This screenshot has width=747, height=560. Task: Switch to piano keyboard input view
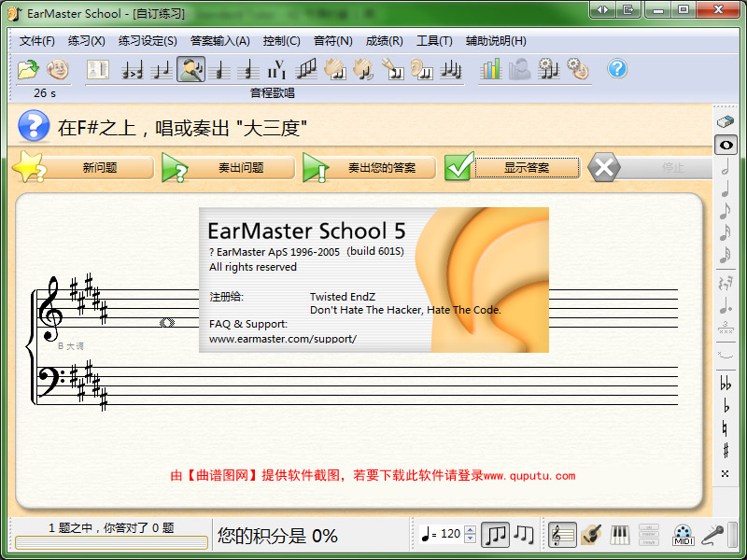[x=619, y=535]
